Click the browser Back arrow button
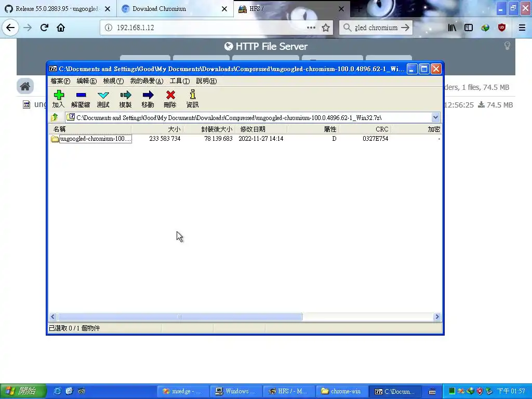532x399 pixels. [10, 28]
